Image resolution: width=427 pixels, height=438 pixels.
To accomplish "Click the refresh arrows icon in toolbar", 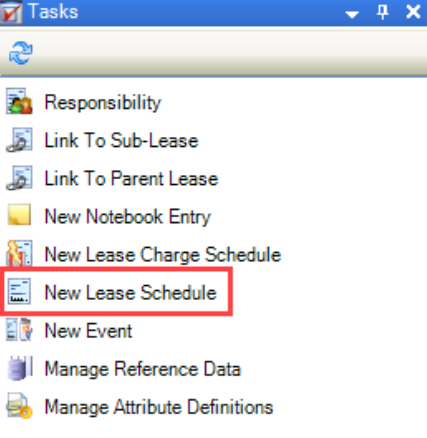I will pyautogui.click(x=21, y=53).
